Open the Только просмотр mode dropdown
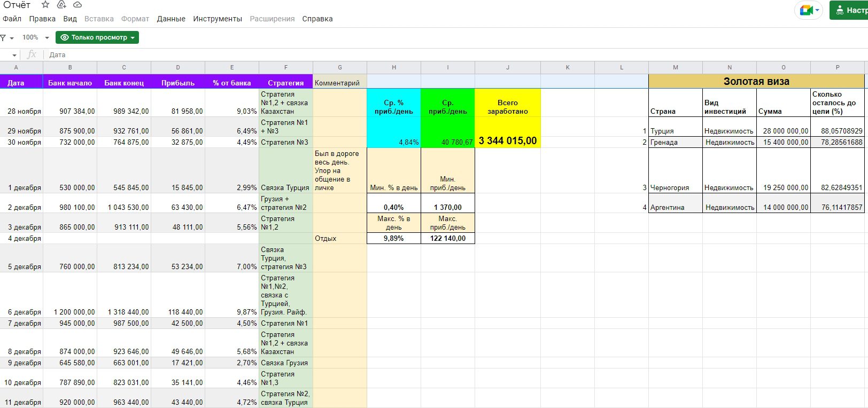 pos(97,37)
